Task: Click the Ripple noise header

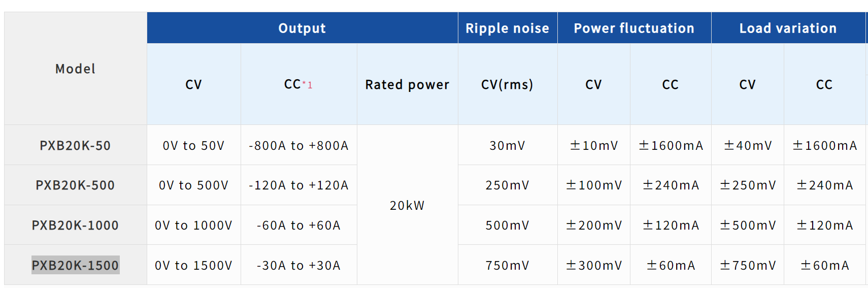Action: pyautogui.click(x=507, y=28)
